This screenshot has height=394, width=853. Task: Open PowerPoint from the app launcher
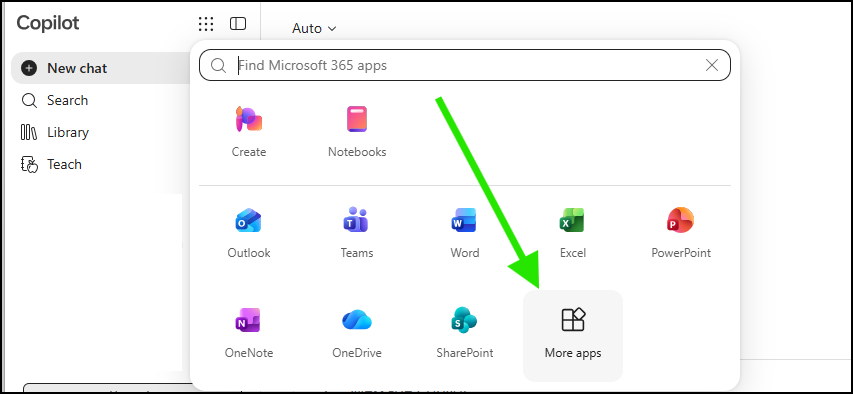tap(681, 233)
